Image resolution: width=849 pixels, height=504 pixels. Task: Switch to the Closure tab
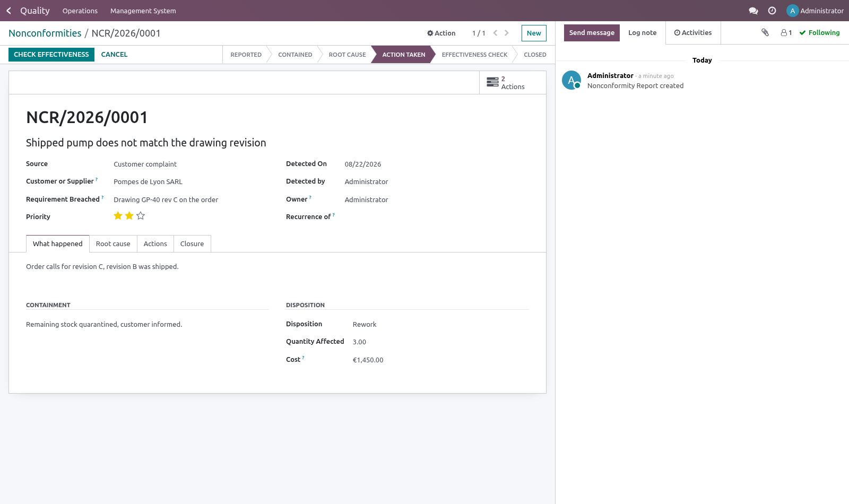[x=192, y=244]
